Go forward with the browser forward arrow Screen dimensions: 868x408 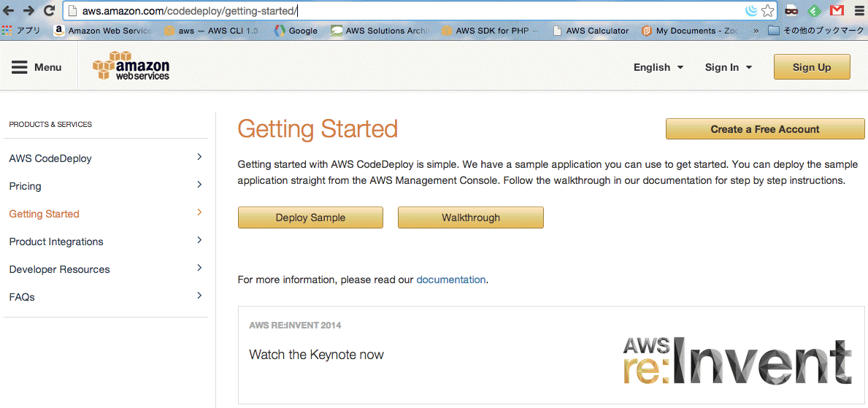pyautogui.click(x=28, y=10)
